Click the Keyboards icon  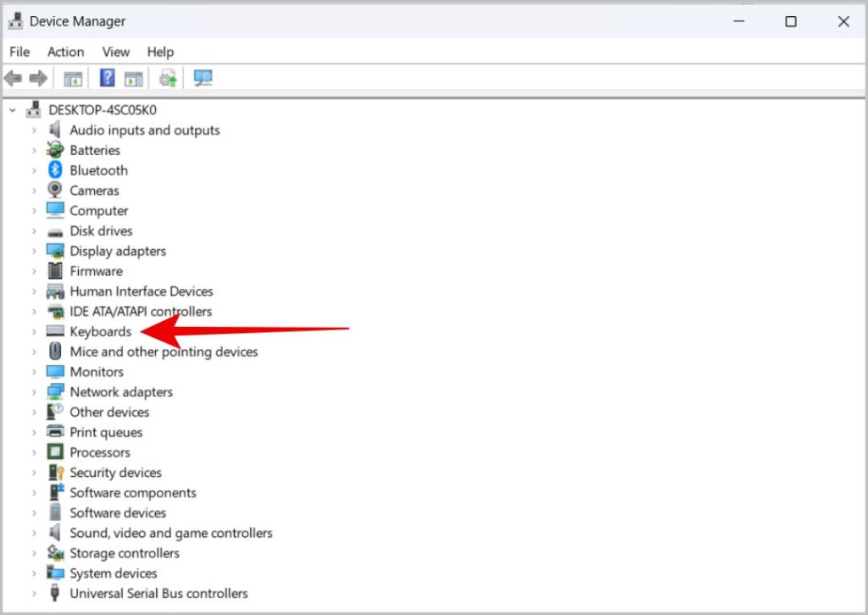point(55,330)
